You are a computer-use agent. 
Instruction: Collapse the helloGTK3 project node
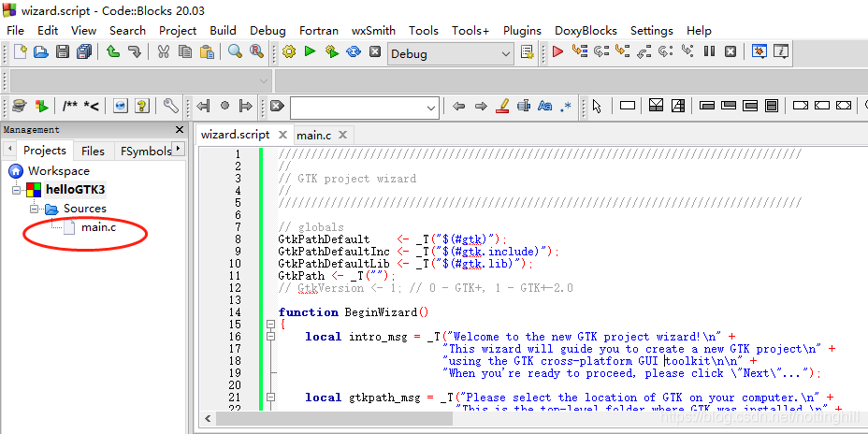pyautogui.click(x=16, y=190)
